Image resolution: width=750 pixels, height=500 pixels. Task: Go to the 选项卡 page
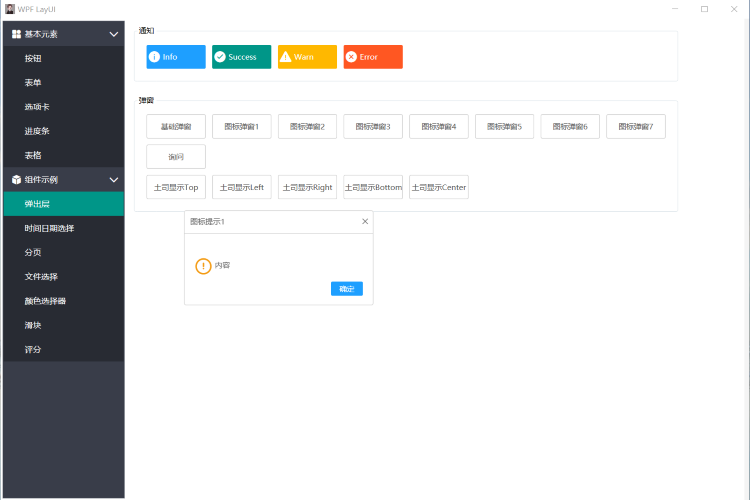(x=64, y=107)
